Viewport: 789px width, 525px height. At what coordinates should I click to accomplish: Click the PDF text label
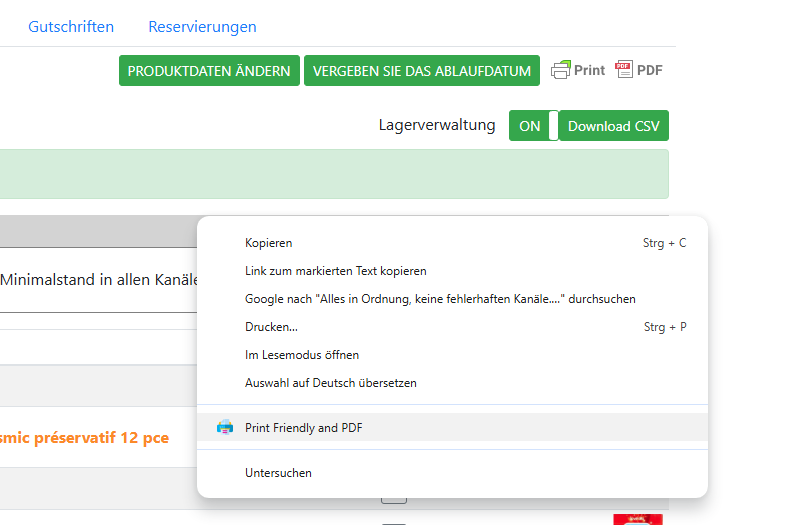pyautogui.click(x=650, y=70)
